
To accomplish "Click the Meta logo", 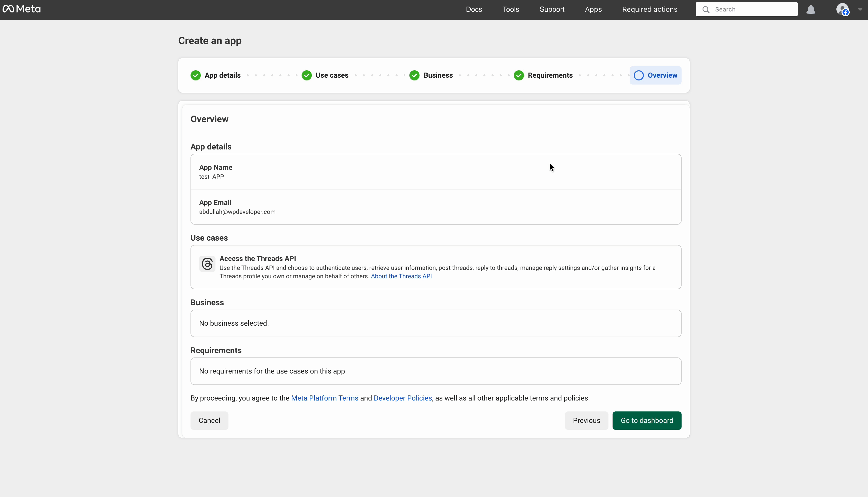I will tap(22, 9).
